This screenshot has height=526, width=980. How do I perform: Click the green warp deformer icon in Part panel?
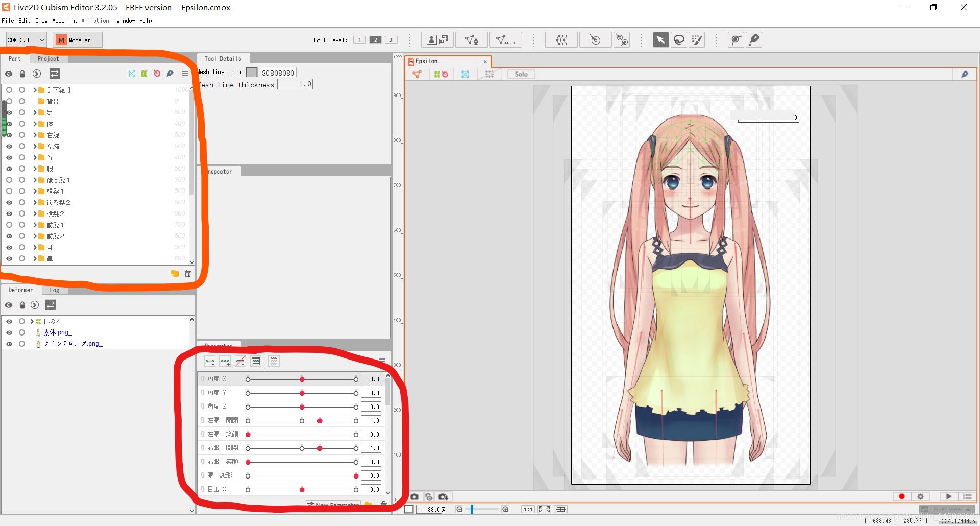pyautogui.click(x=144, y=74)
